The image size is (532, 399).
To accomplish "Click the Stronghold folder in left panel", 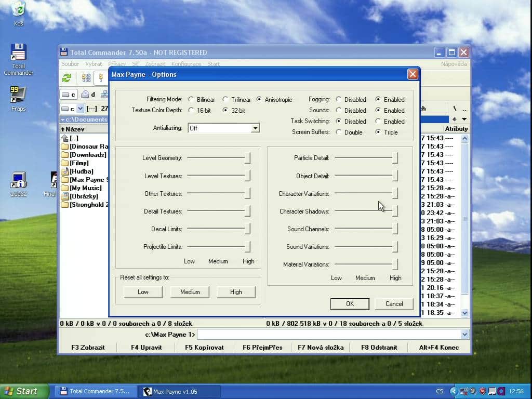I will (85, 205).
